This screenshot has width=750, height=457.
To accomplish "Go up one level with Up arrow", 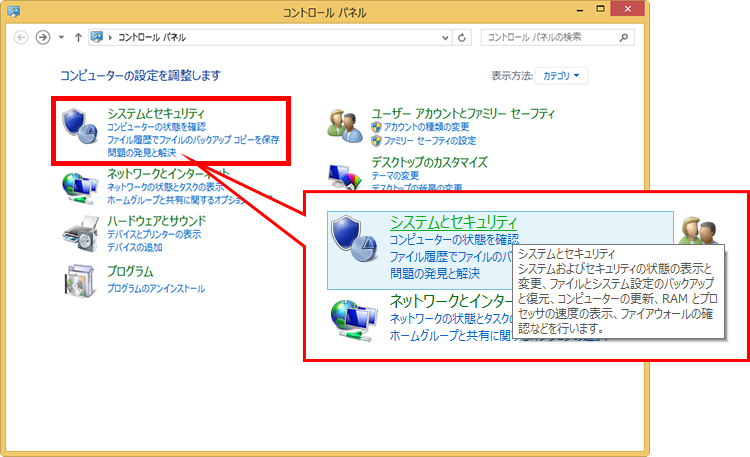I will point(78,37).
